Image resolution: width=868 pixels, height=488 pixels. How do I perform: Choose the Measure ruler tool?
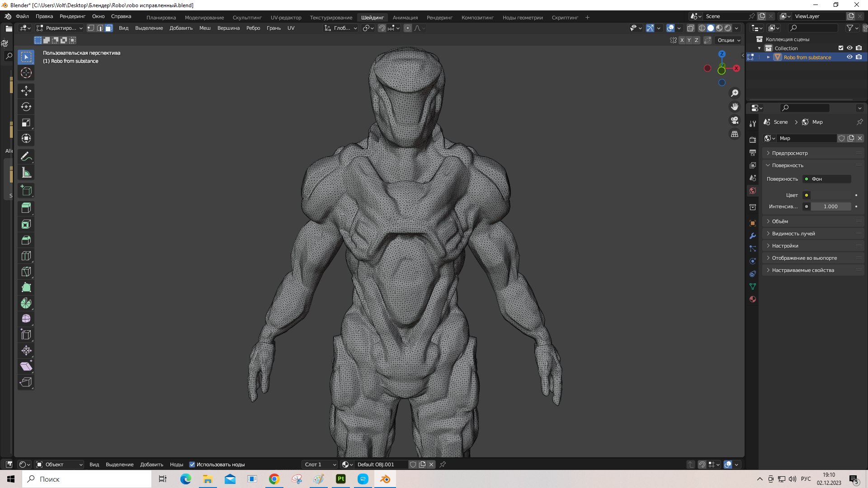point(26,172)
